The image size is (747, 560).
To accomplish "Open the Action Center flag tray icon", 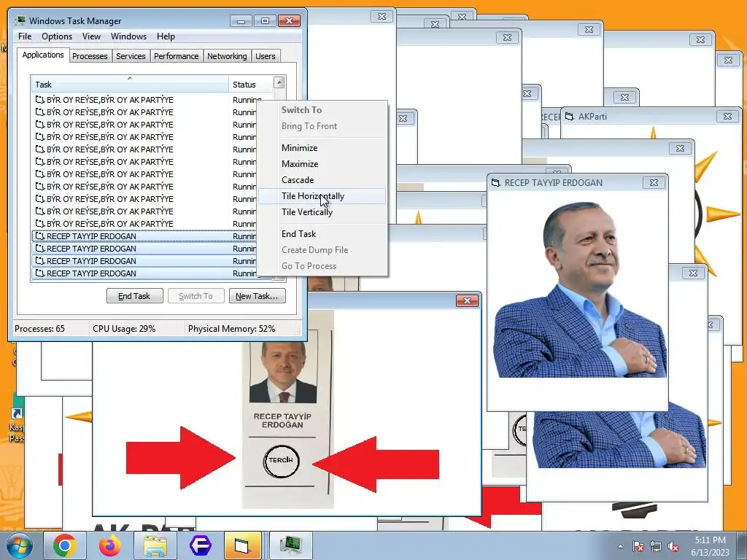I will (638, 547).
